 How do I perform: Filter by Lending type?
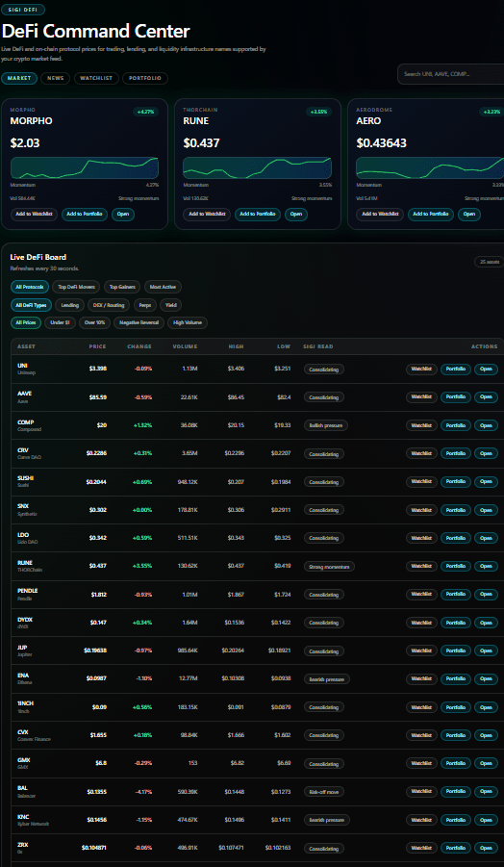[x=70, y=305]
